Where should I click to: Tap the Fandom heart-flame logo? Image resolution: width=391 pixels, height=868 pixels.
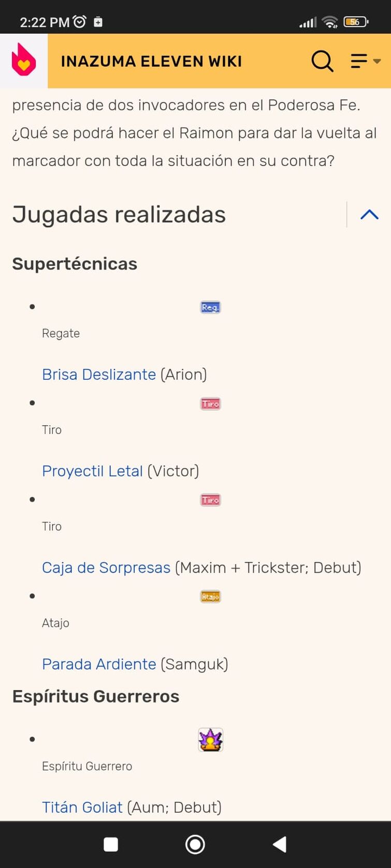[x=24, y=60]
